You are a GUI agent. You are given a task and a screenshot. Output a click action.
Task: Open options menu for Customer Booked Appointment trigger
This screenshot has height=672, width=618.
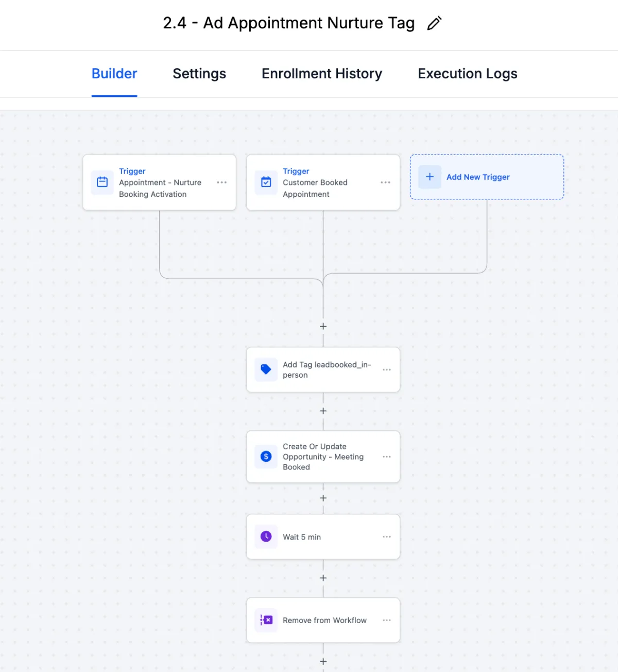(x=386, y=182)
